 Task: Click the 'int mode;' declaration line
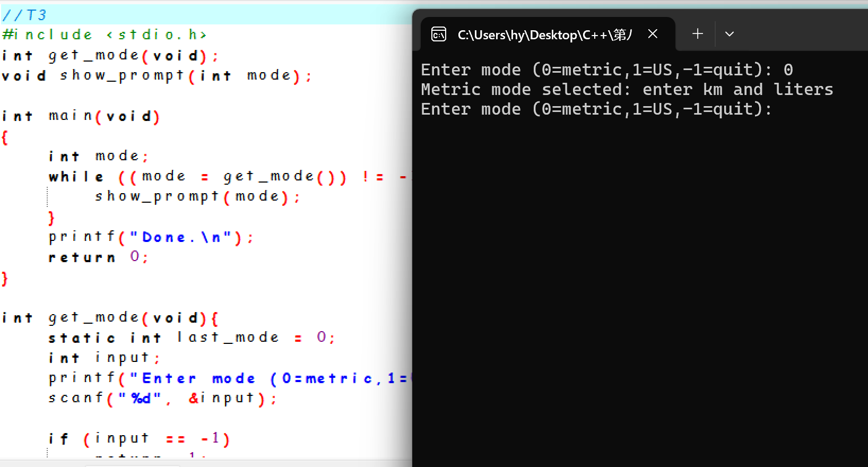tap(99, 156)
